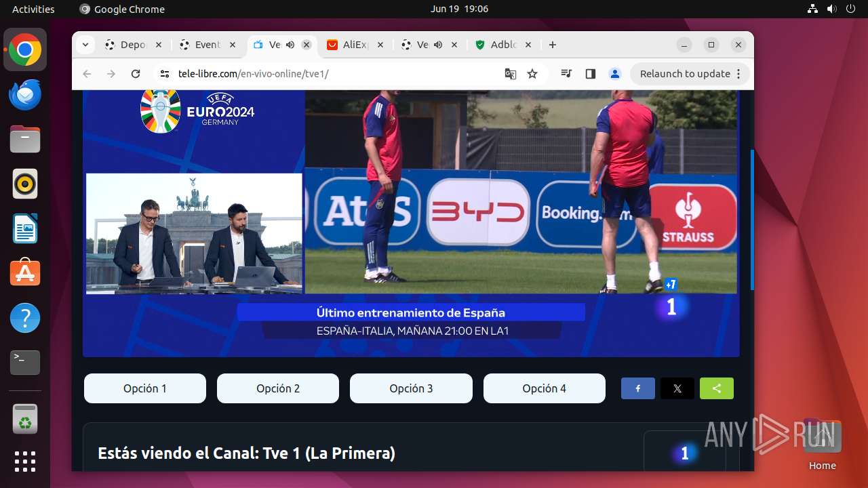Open media controls icon in toolbar
868x488 pixels.
tap(566, 74)
